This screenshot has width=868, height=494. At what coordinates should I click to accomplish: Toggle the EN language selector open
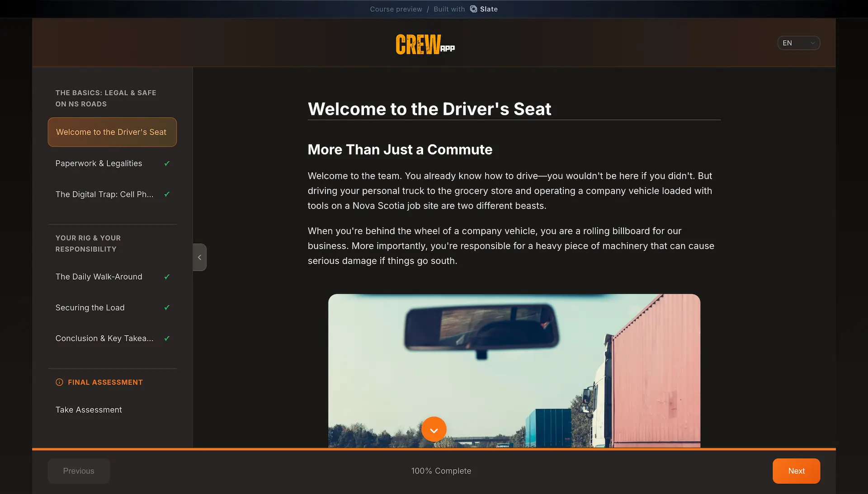798,42
